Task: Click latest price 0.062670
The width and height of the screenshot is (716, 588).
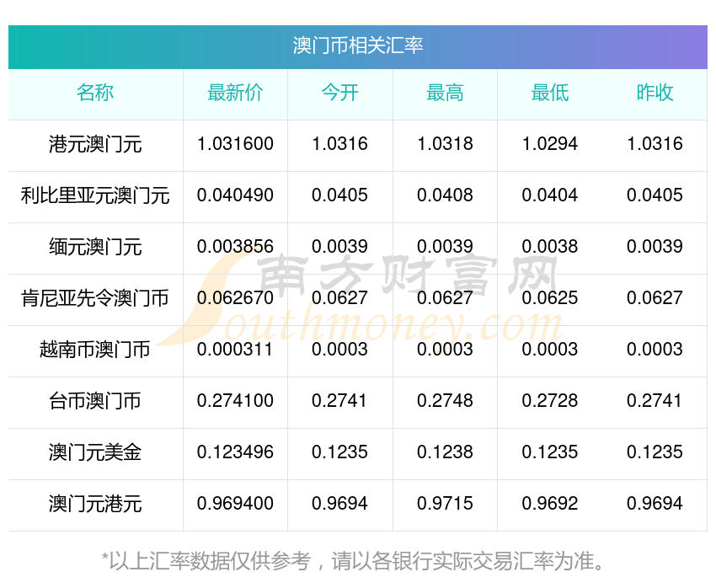Action: (x=235, y=298)
